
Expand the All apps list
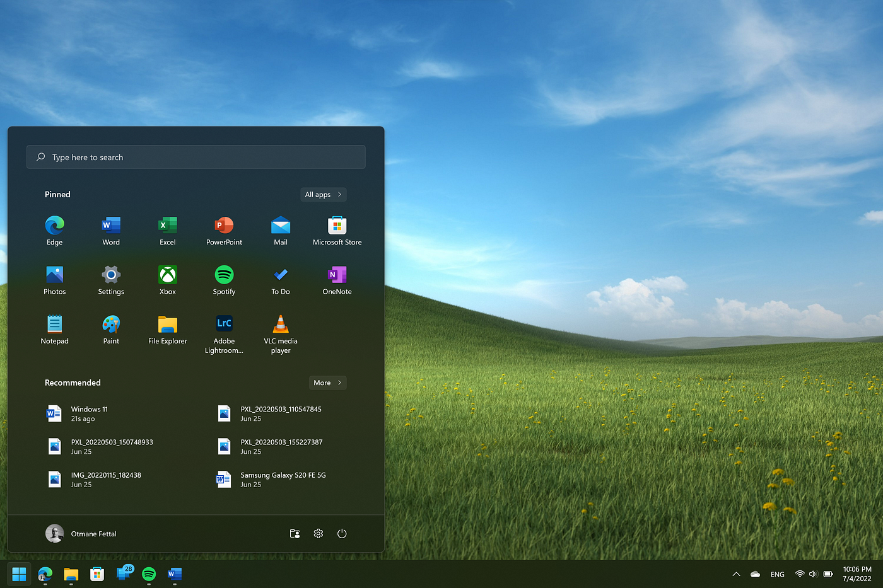tap(323, 194)
